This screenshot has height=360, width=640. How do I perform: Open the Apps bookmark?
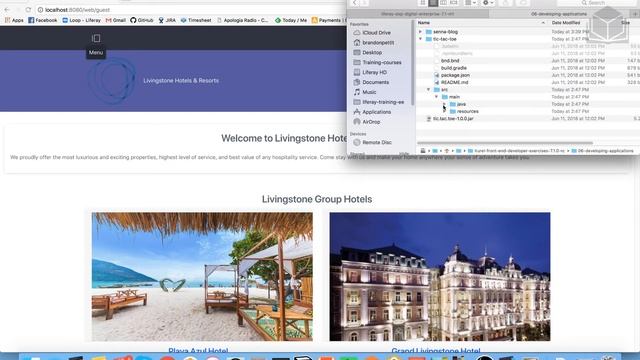click(x=14, y=20)
